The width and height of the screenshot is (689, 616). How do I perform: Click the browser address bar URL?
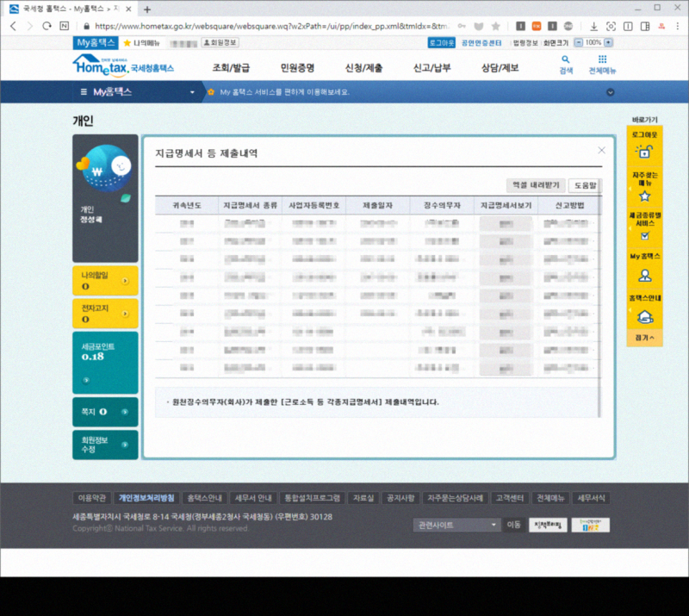271,27
